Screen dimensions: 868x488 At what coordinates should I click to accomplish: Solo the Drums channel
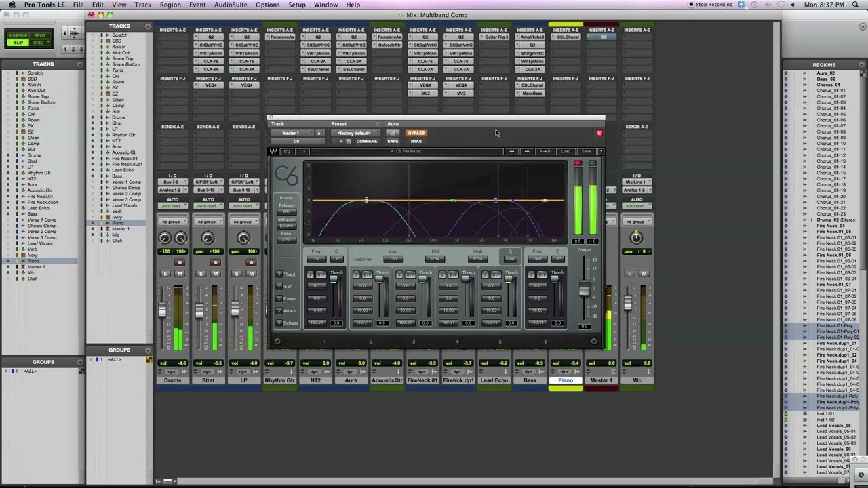tap(165, 274)
